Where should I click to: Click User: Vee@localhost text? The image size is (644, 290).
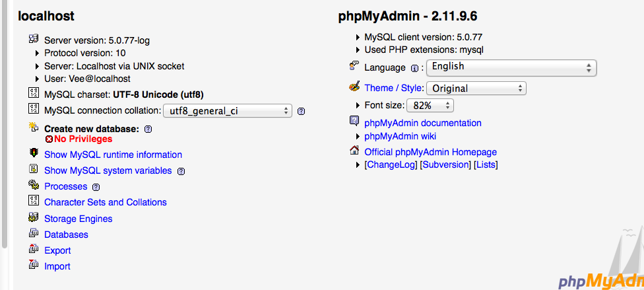point(88,79)
